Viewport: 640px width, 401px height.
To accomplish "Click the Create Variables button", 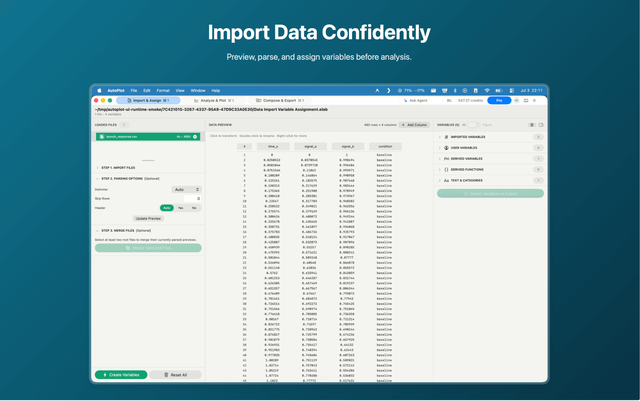I will click(121, 375).
